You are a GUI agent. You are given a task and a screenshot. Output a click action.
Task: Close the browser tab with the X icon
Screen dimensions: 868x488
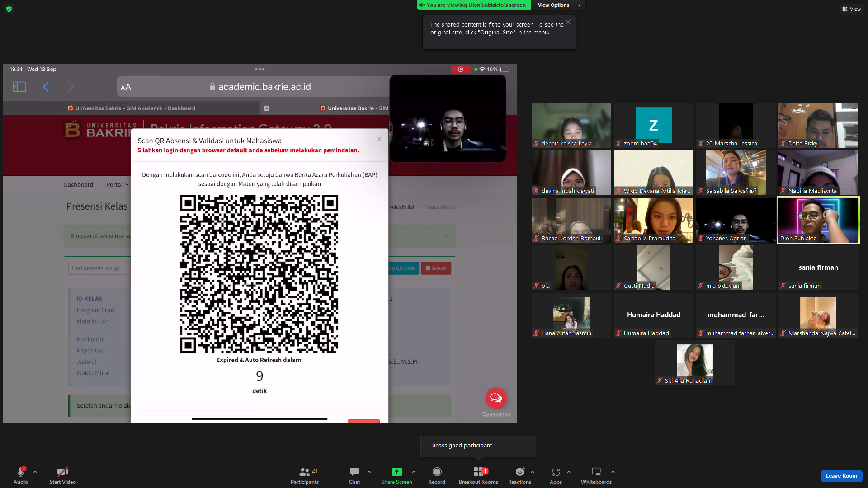click(267, 108)
